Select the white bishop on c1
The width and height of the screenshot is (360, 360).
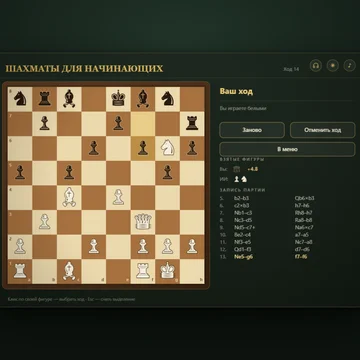69,271
